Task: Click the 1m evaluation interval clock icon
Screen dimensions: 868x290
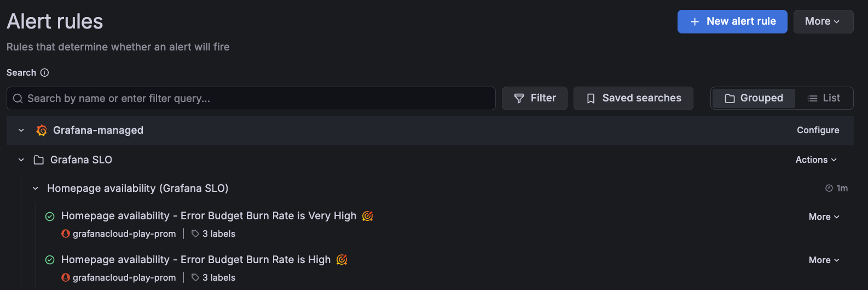Action: (x=829, y=189)
